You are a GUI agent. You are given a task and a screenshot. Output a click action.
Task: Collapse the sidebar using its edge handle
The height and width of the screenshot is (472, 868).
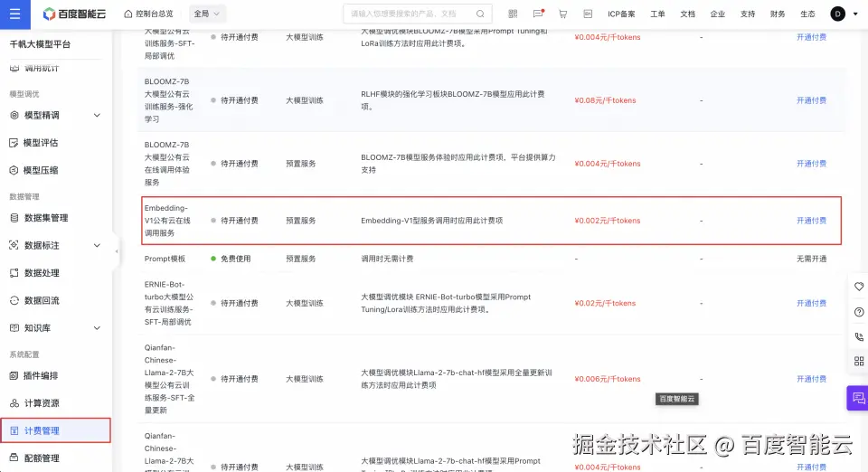(x=117, y=251)
